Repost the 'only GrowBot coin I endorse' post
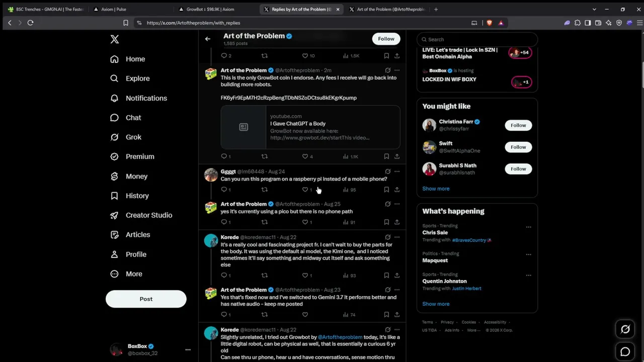The height and width of the screenshot is (362, 644). point(265,156)
